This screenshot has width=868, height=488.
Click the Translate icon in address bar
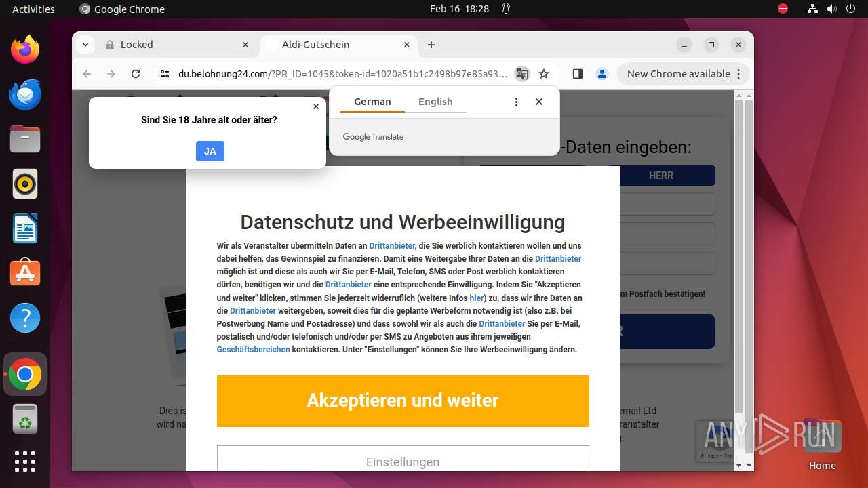pos(521,74)
